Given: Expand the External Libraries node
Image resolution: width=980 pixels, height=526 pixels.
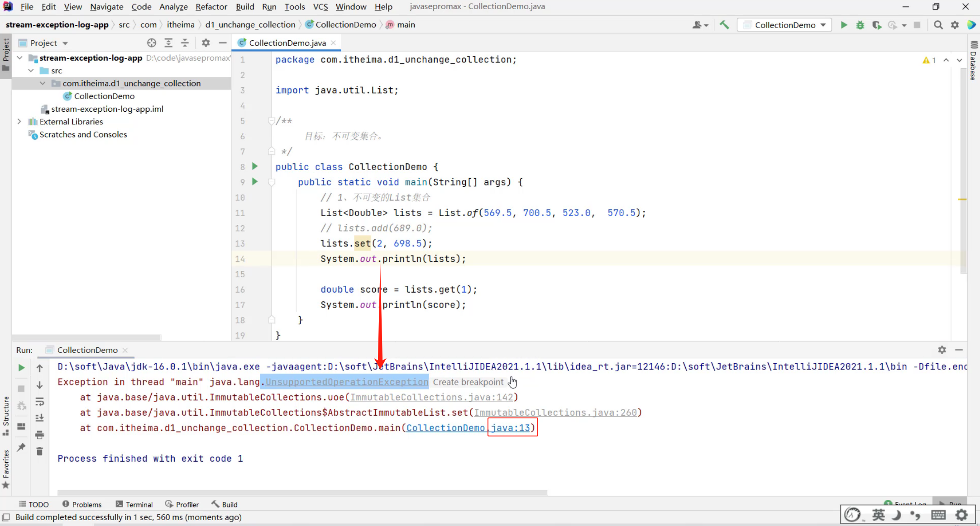Looking at the screenshot, I should (19, 122).
